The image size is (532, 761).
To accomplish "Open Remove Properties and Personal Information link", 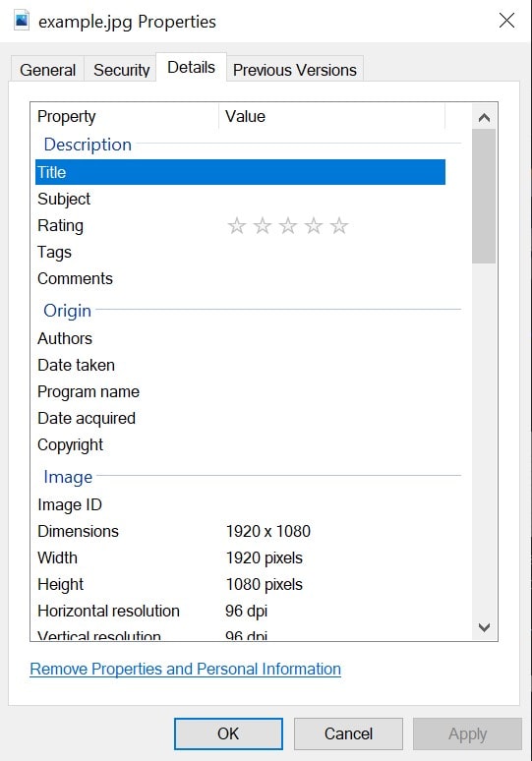I will [186, 669].
